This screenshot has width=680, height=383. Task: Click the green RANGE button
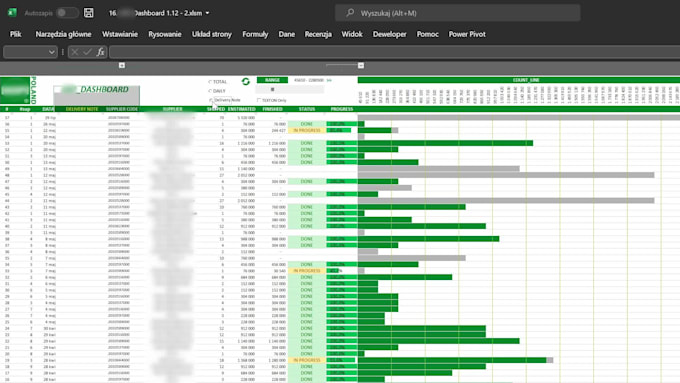click(272, 80)
